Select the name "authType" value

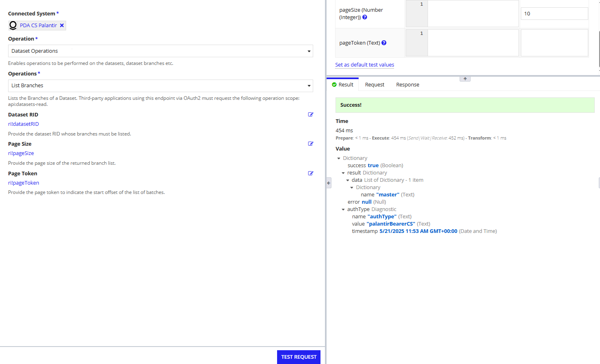click(x=382, y=217)
